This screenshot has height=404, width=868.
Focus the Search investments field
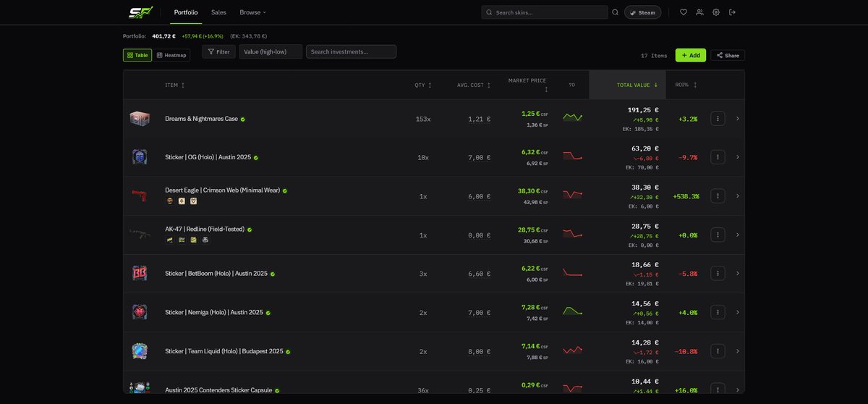pos(351,51)
